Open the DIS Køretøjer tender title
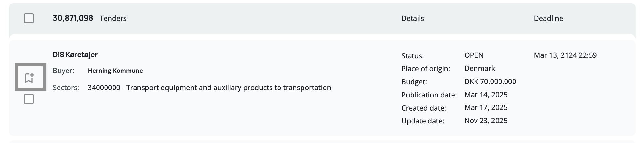Viewport: 644px width, 143px height. coord(75,55)
